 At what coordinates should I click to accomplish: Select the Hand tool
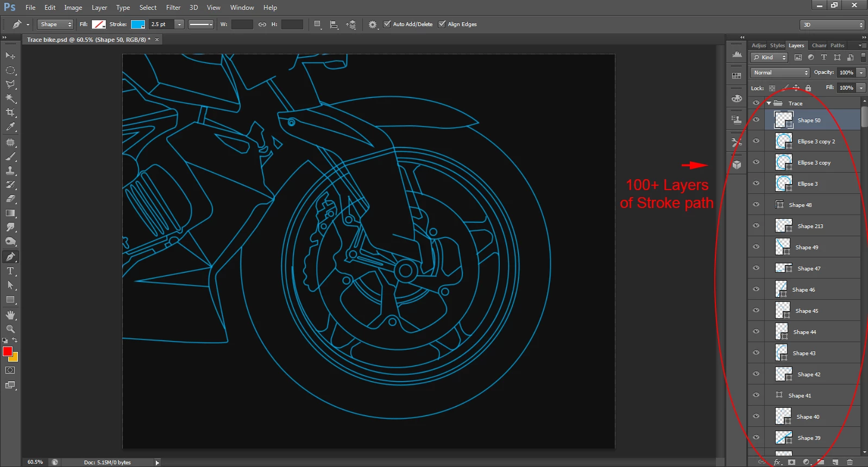click(x=10, y=315)
